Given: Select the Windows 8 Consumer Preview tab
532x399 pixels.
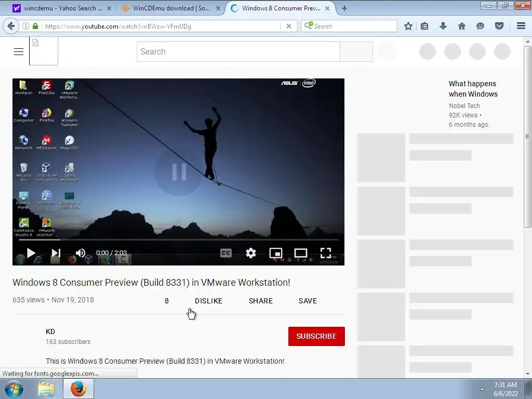Looking at the screenshot, I should pyautogui.click(x=281, y=8).
